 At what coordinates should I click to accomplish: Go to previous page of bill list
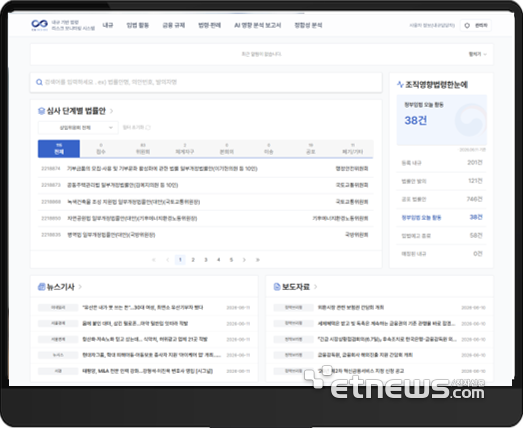tap(167, 260)
